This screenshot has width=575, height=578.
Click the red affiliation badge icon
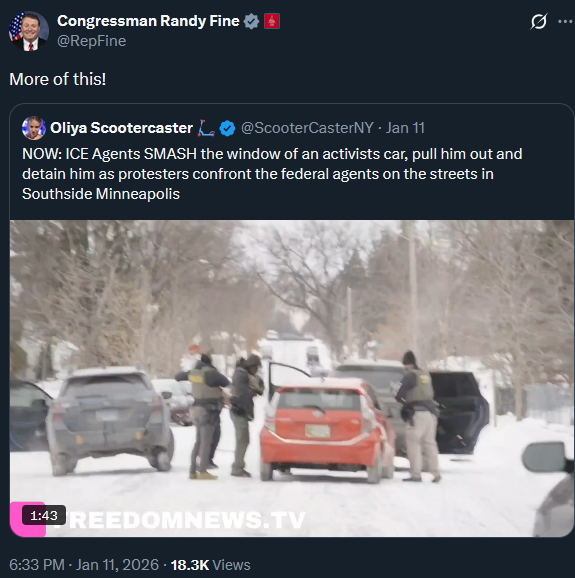(272, 21)
